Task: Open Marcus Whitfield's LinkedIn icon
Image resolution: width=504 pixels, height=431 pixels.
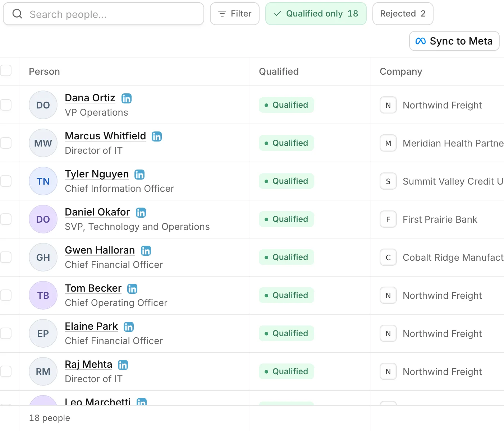Action: click(x=157, y=136)
